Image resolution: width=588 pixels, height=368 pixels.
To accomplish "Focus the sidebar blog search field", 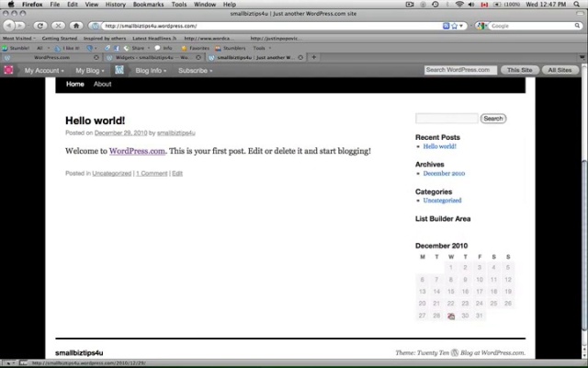I will (x=447, y=119).
